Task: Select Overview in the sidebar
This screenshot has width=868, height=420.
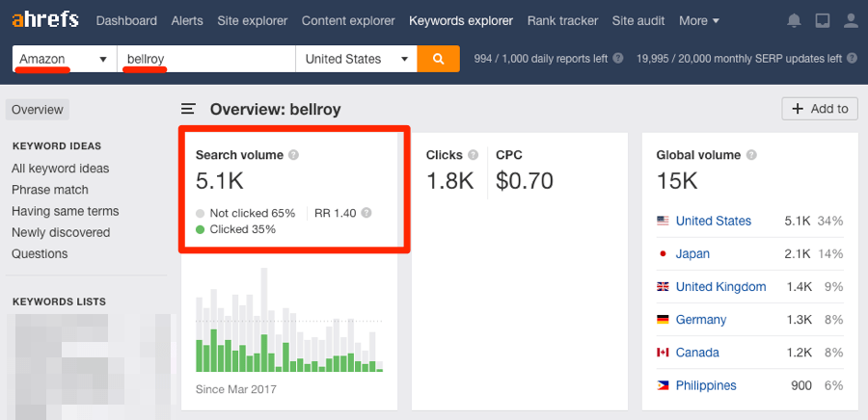Action: (38, 110)
